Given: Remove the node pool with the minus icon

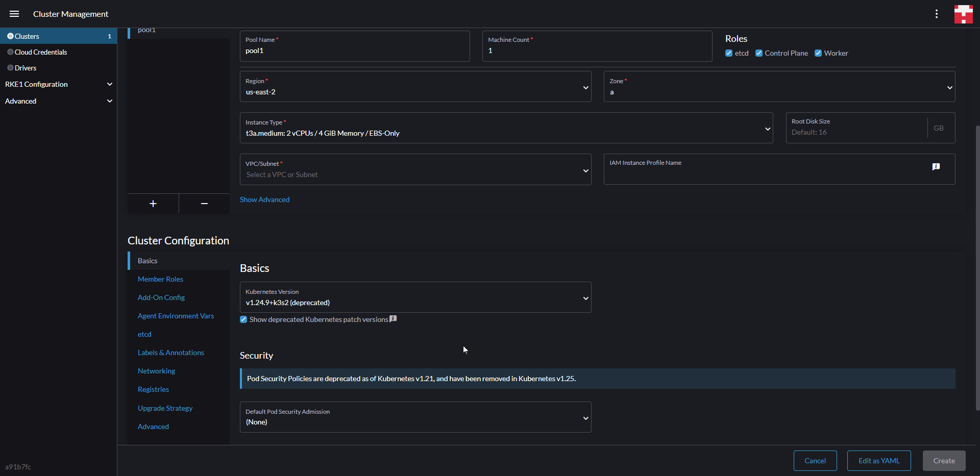Looking at the screenshot, I should pos(204,204).
